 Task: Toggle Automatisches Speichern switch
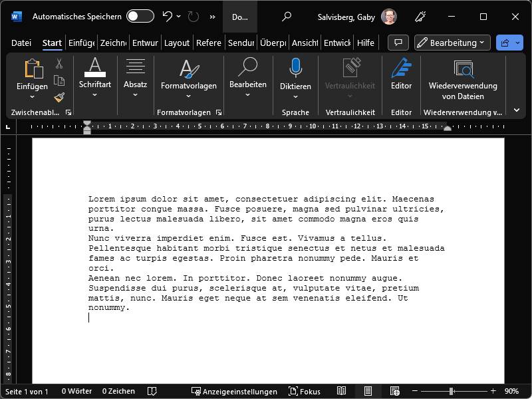click(142, 15)
